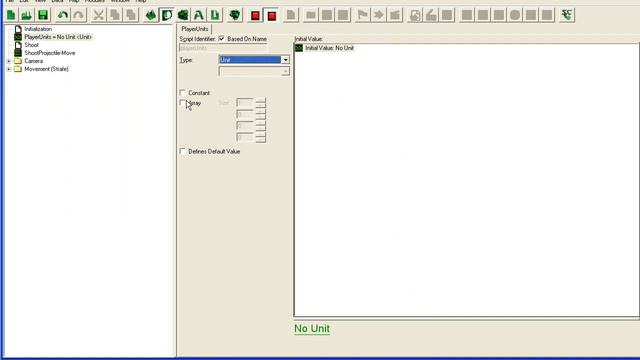Image resolution: width=640 pixels, height=360 pixels.
Task: Select the Shoot trigger
Action: coord(31,45)
